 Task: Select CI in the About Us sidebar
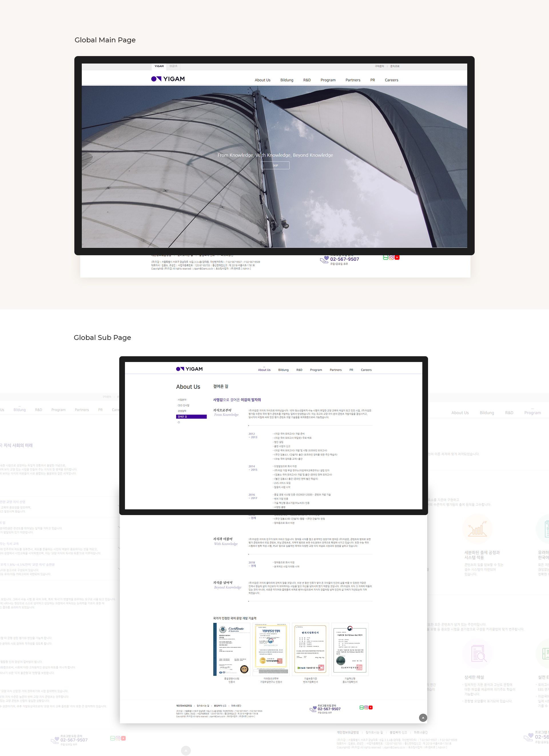178,422
